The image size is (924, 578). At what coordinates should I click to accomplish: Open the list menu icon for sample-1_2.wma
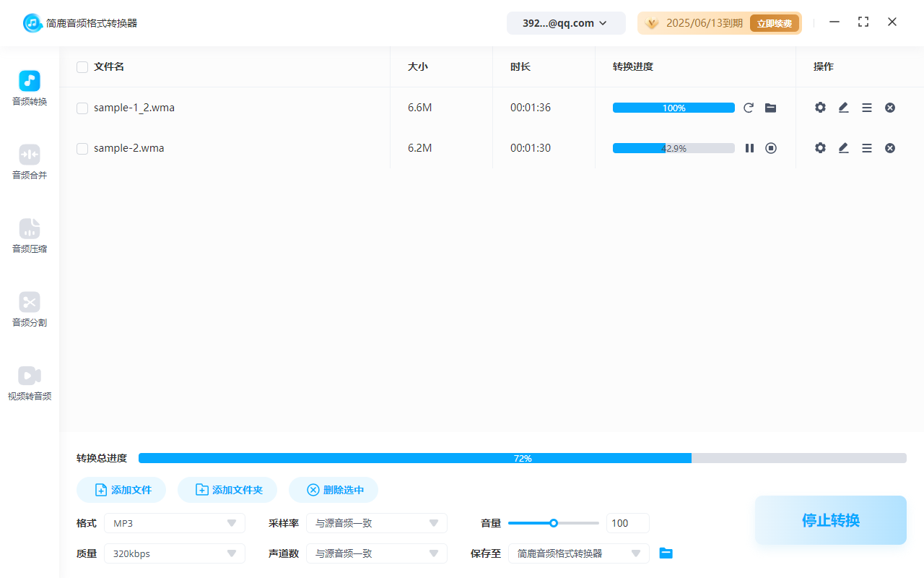point(867,108)
